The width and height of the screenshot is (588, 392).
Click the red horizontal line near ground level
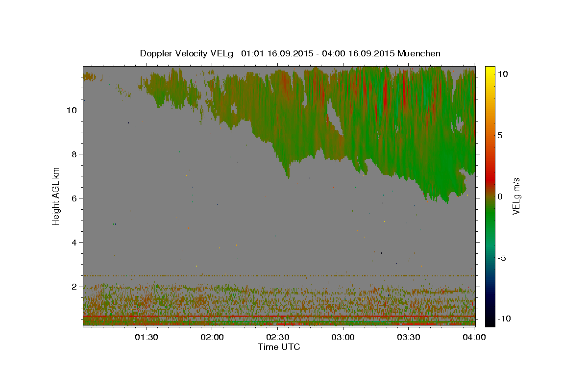pos(279,317)
